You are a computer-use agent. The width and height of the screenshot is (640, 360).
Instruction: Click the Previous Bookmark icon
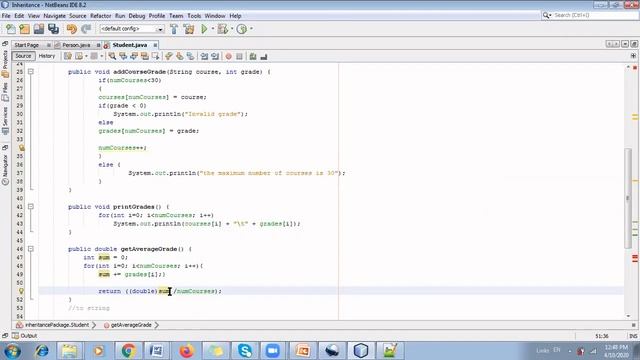169,56
